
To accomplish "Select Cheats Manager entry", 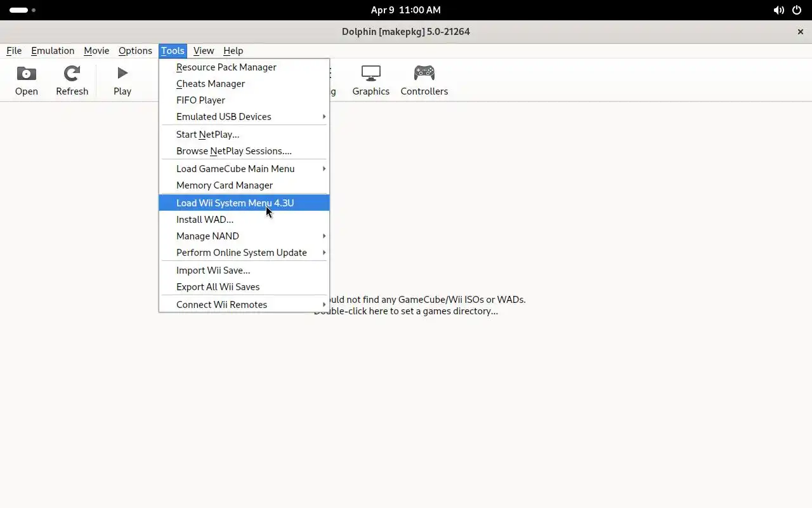I will pyautogui.click(x=244, y=84).
